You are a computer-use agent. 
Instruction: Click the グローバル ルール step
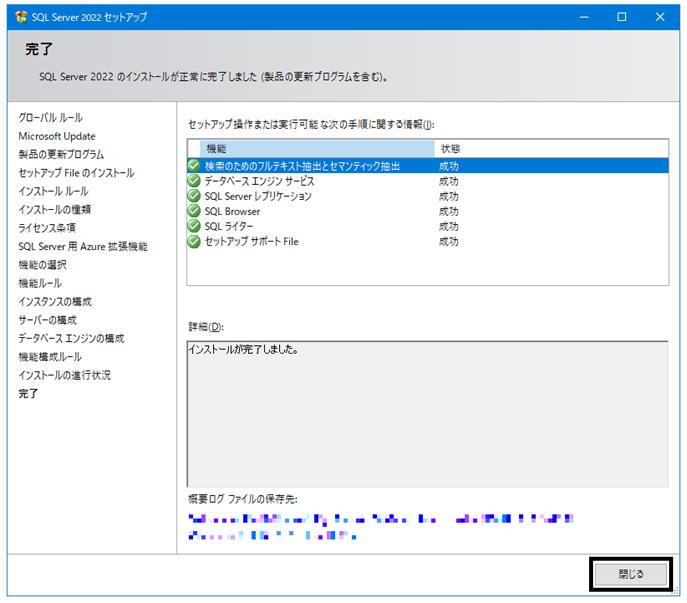point(50,117)
